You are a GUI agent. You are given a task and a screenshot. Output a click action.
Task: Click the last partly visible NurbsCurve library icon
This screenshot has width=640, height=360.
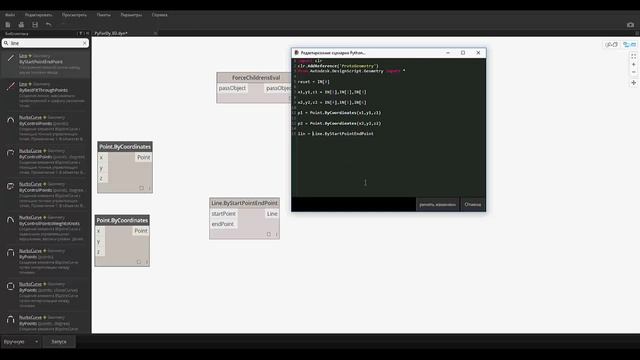pos(11,320)
